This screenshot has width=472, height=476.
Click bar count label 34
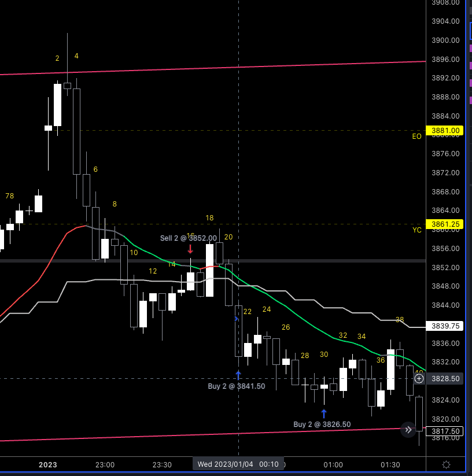pyautogui.click(x=362, y=337)
